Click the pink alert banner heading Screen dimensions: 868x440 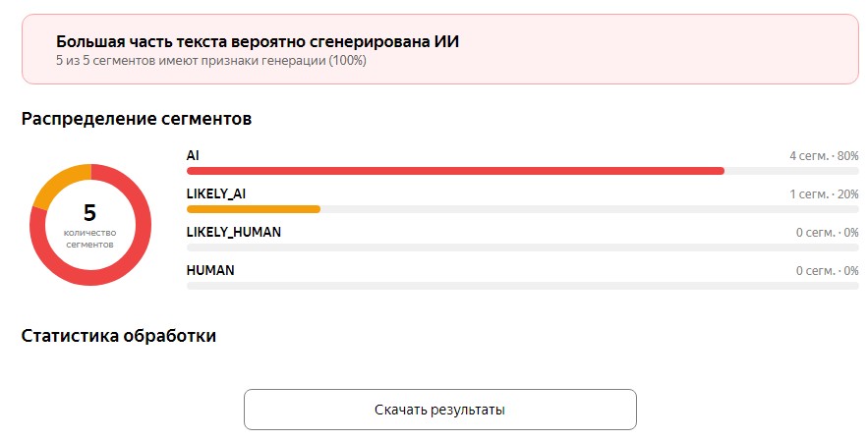pos(258,41)
